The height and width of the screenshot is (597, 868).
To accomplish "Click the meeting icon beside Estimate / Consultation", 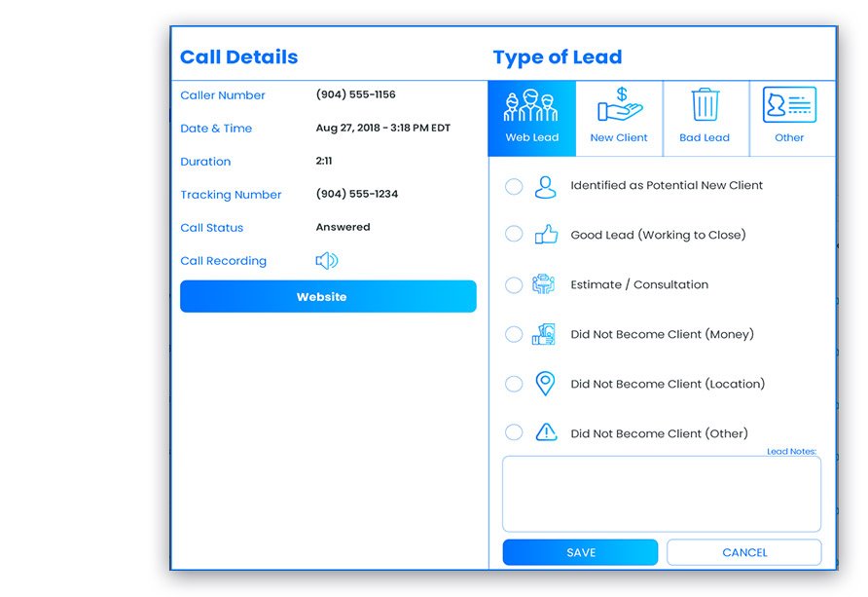I will 546,284.
